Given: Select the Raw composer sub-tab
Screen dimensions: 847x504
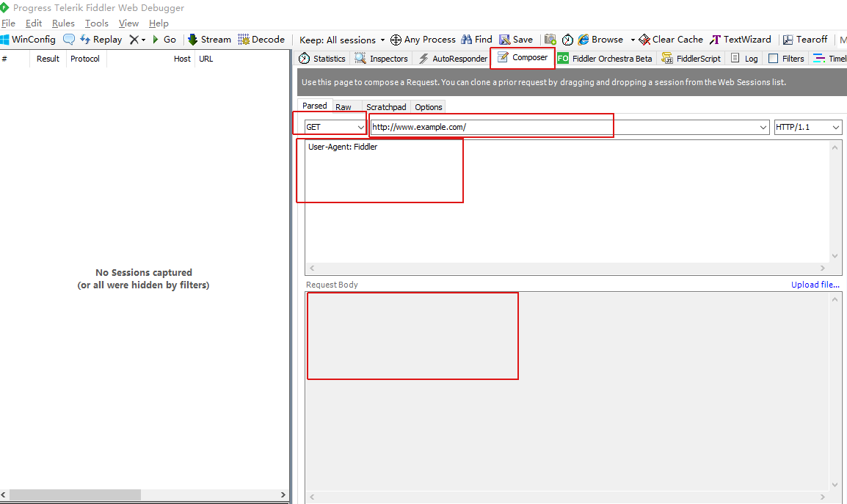Looking at the screenshot, I should click(x=343, y=107).
